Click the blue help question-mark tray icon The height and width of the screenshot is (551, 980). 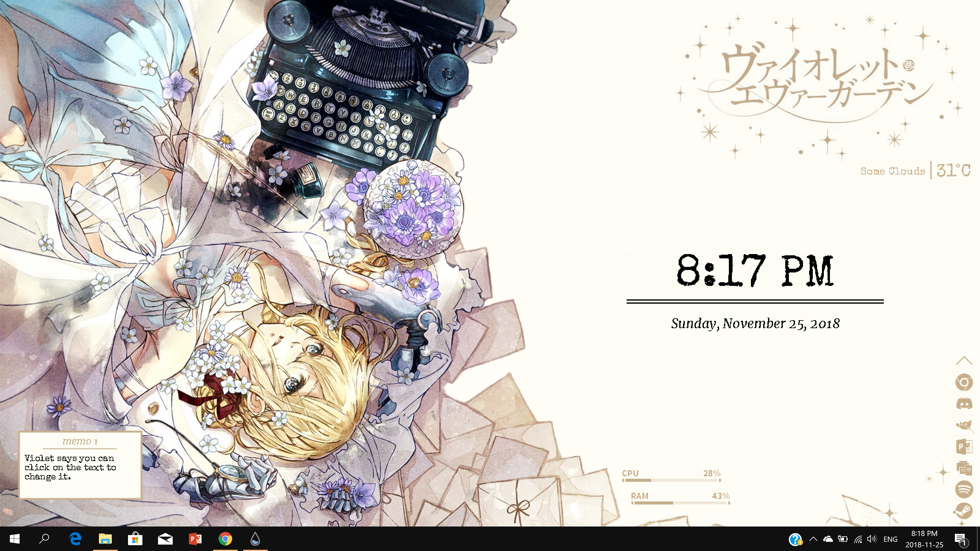pyautogui.click(x=796, y=539)
